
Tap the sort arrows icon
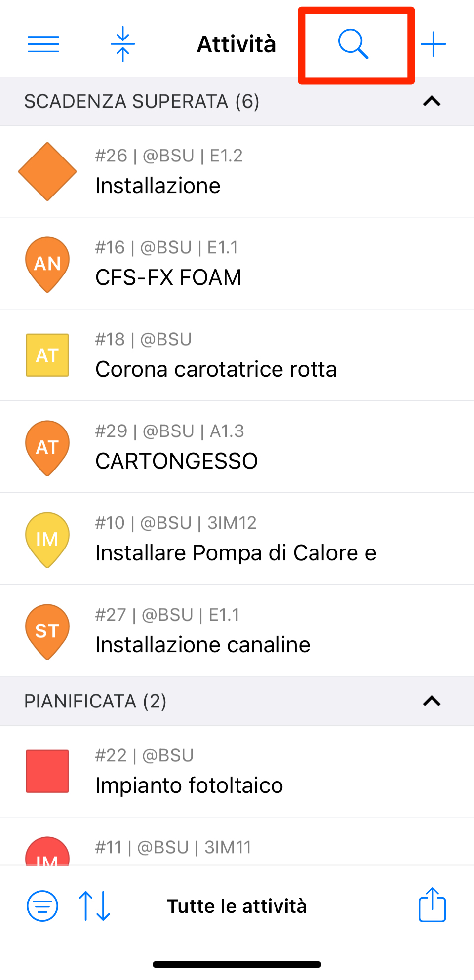(94, 906)
